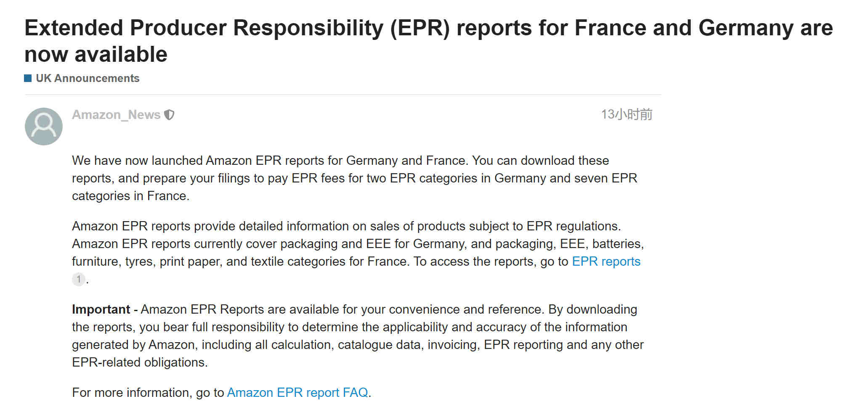The width and height of the screenshot is (868, 412).
Task: Open the Amazon EPR report FAQ link
Action: point(297,393)
